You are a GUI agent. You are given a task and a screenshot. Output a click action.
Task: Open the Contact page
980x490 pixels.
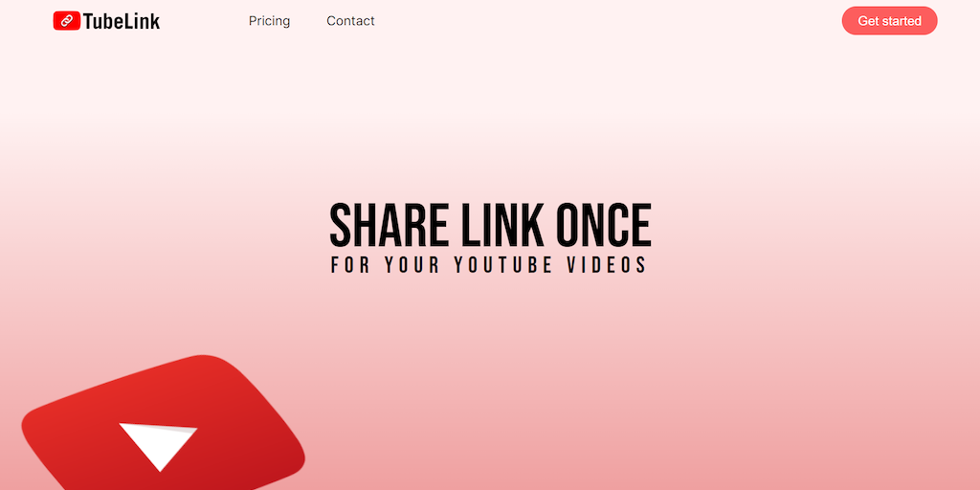coord(350,21)
